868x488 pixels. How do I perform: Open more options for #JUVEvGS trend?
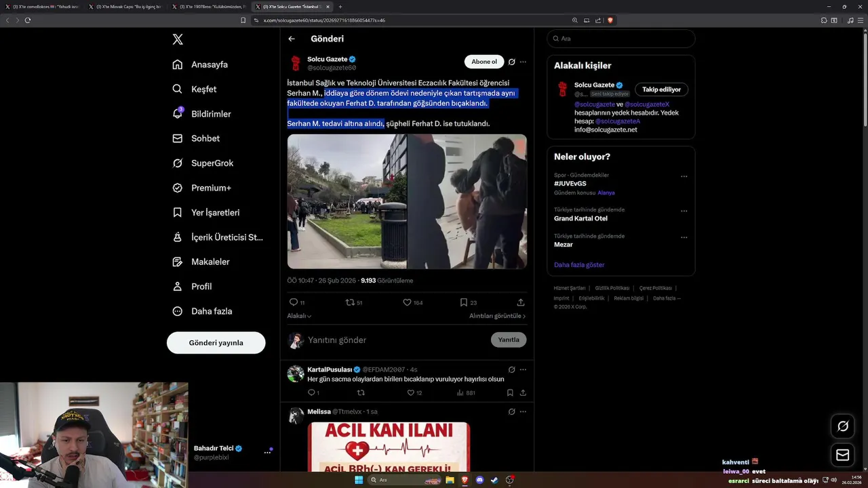(684, 176)
